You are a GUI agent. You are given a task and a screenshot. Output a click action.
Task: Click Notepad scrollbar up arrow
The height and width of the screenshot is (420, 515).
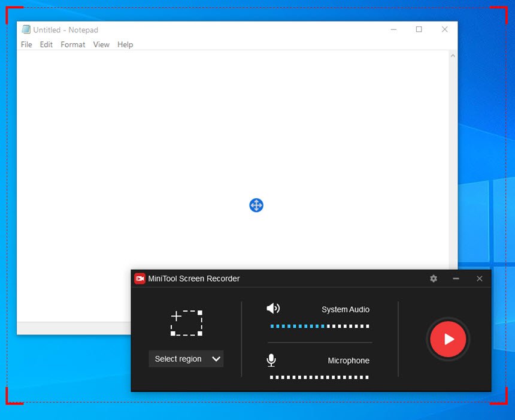453,56
